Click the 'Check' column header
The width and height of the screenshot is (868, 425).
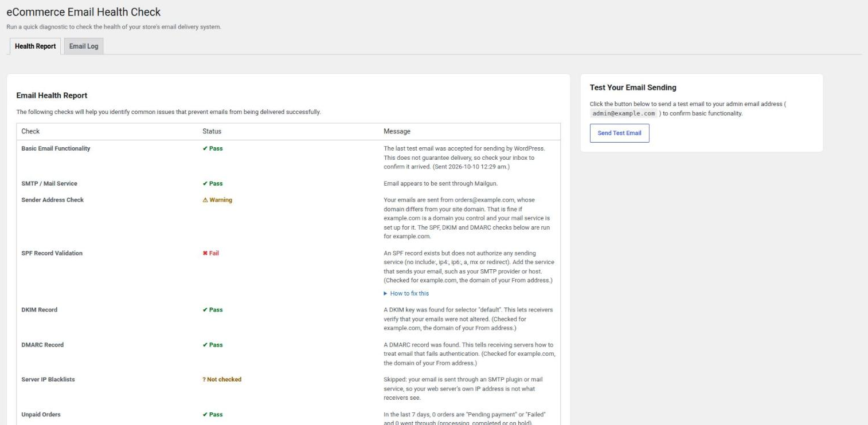point(30,132)
